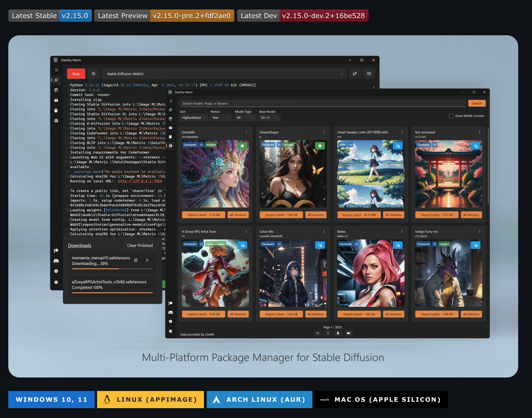Open the three-dot menu on GhostMix card
This screenshot has width=532, height=418.
(x=246, y=132)
